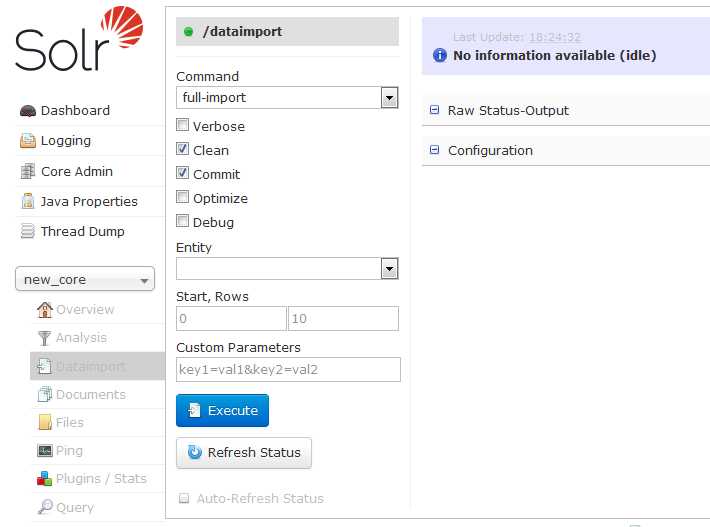
Task: Toggle the Auto-Refresh Status checkbox
Action: 184,498
